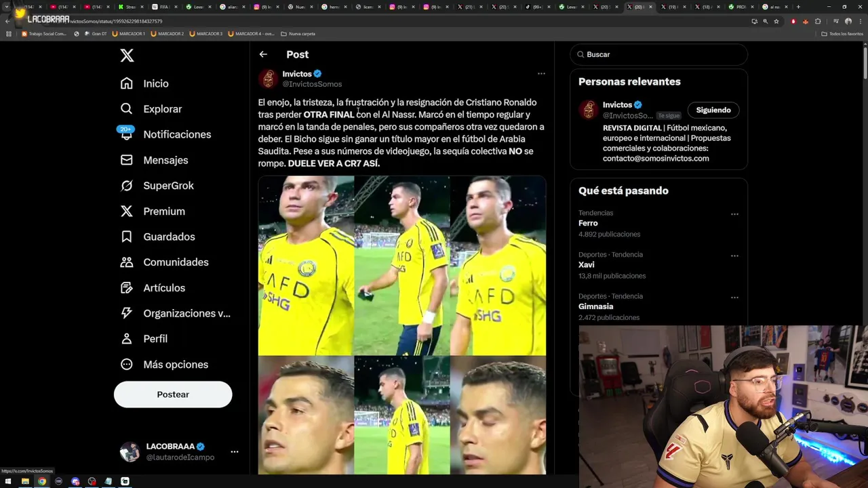Viewport: 868px width, 488px height.
Task: Switch to the TikTok 99+ tab
Action: pos(538,7)
